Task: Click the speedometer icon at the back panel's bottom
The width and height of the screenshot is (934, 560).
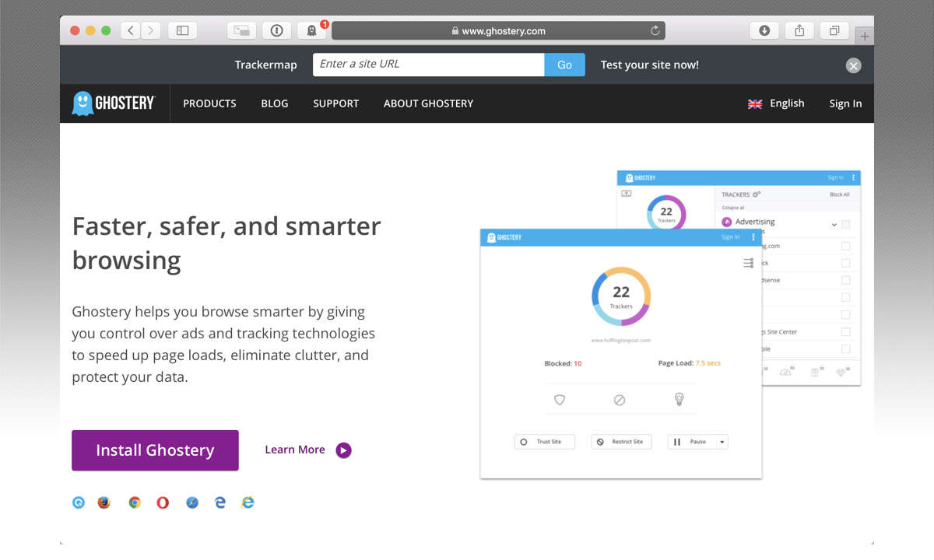Action: (785, 372)
